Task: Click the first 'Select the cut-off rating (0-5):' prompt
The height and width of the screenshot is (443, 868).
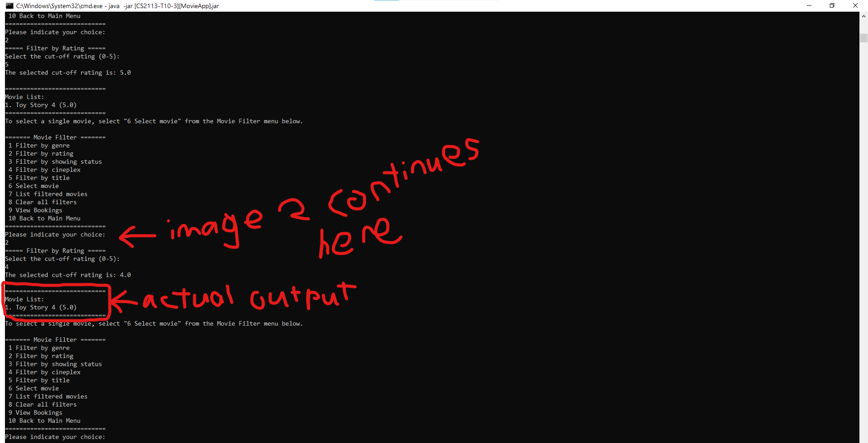Action: point(62,57)
